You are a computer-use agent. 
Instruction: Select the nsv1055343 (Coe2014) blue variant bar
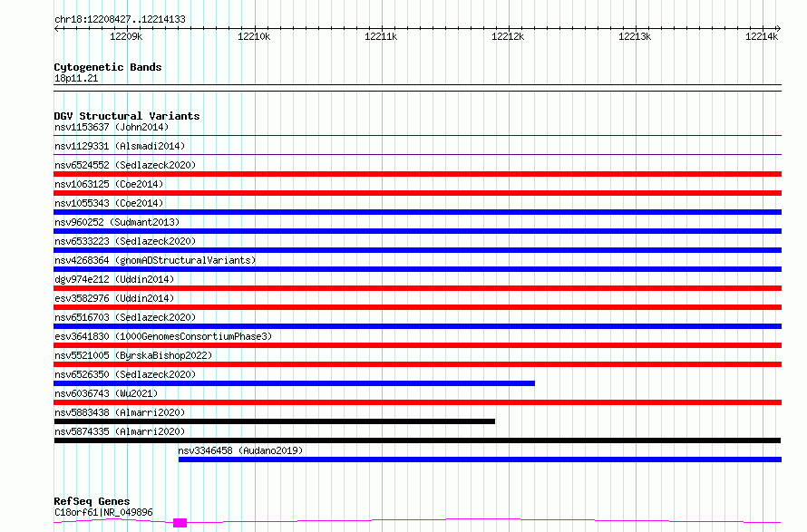tap(417, 212)
